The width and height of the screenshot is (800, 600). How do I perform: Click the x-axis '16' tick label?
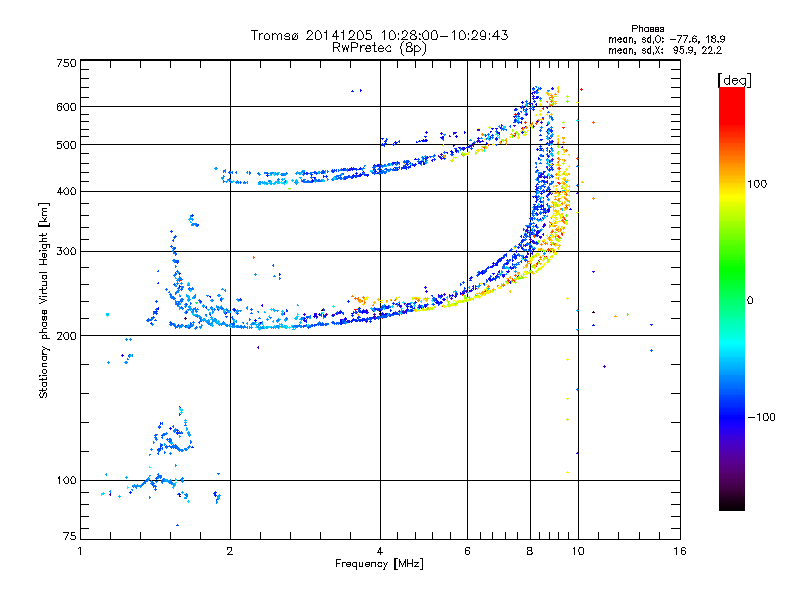(680, 551)
